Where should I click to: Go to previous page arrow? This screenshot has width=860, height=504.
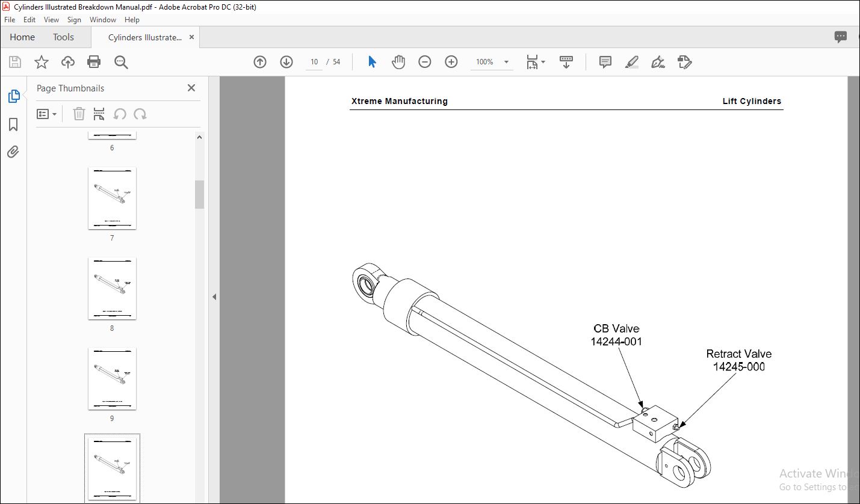(260, 62)
